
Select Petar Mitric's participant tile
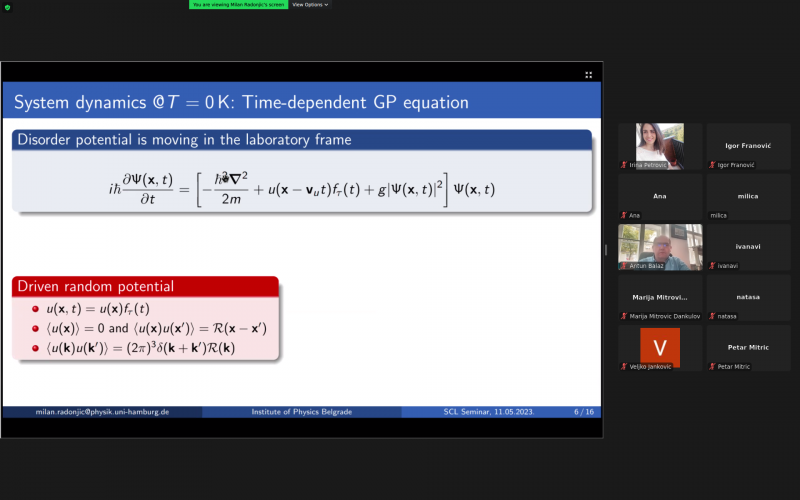coord(748,347)
